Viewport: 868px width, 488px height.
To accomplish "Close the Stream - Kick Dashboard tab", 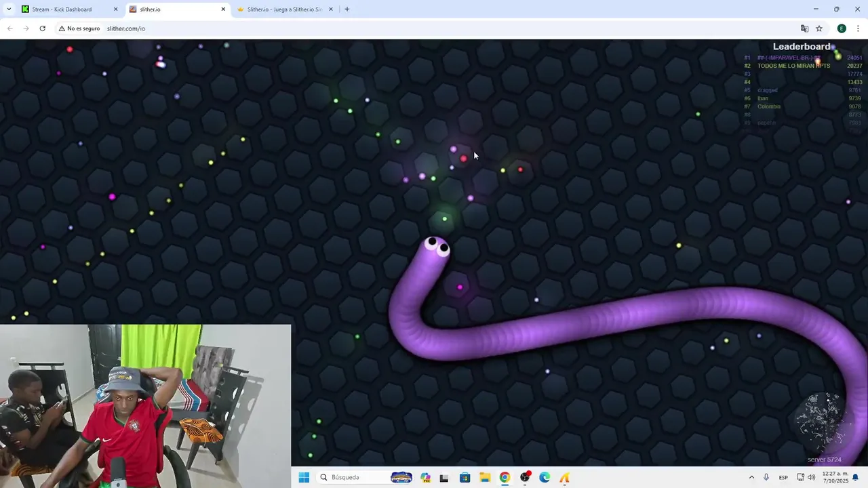I will click(115, 9).
